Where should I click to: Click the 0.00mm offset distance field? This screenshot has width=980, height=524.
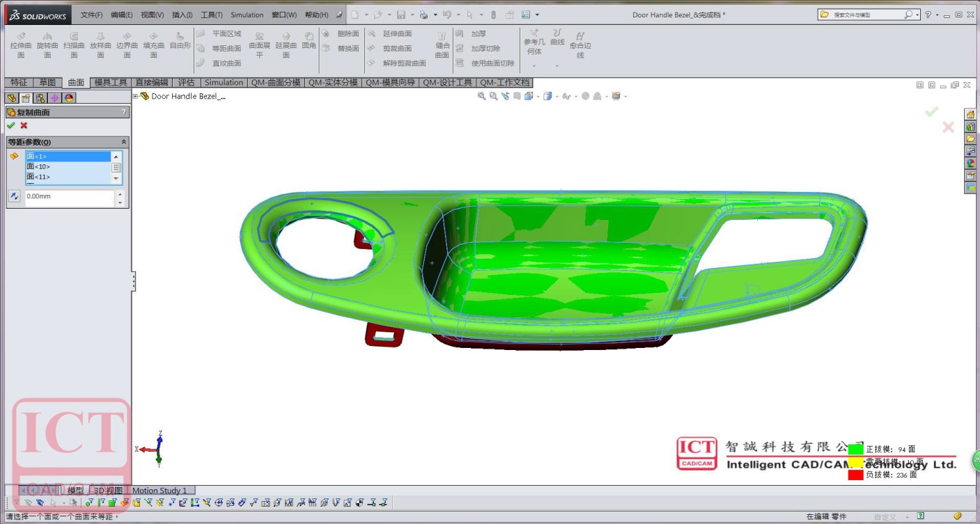point(68,197)
